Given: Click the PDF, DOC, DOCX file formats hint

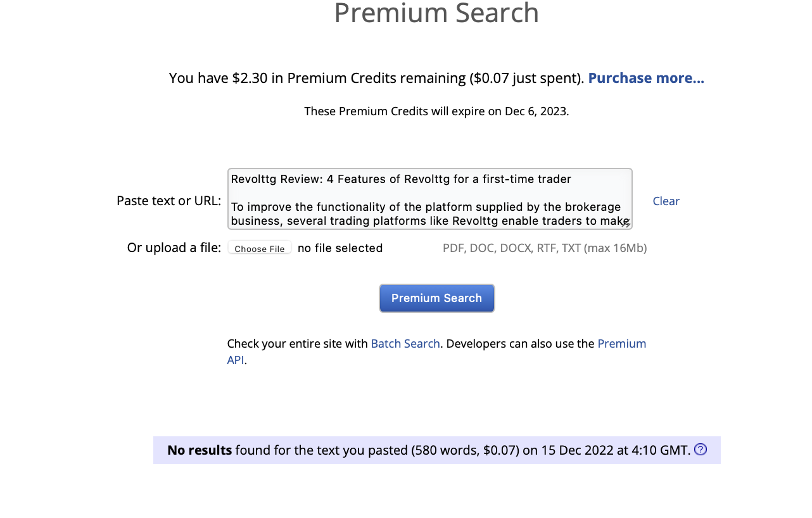Looking at the screenshot, I should pos(545,248).
